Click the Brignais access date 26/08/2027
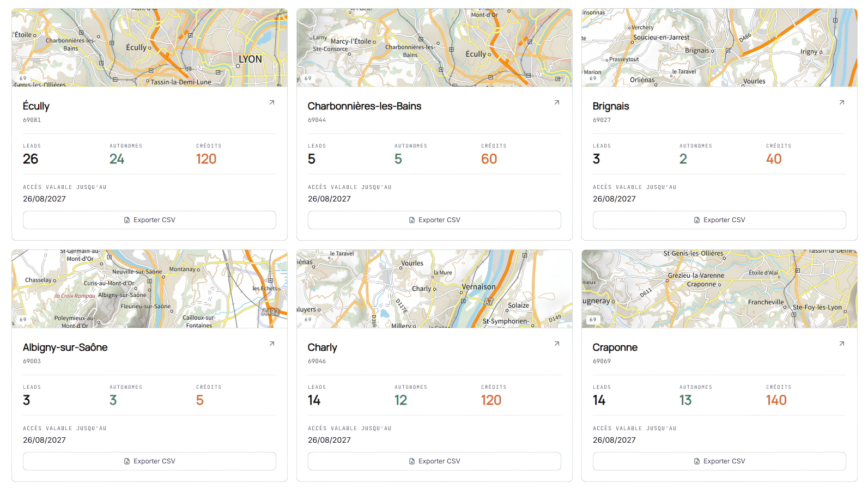 pyautogui.click(x=615, y=199)
